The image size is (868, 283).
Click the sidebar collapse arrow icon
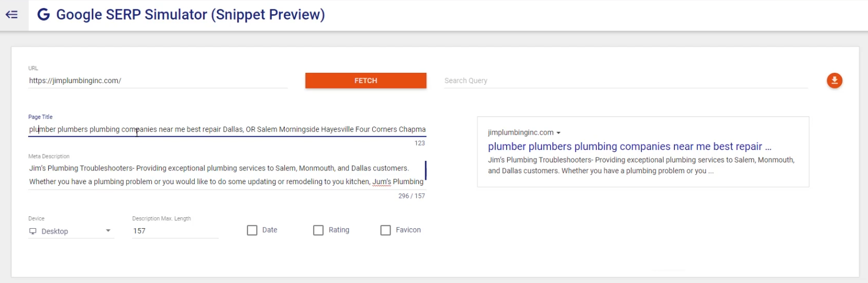point(12,15)
